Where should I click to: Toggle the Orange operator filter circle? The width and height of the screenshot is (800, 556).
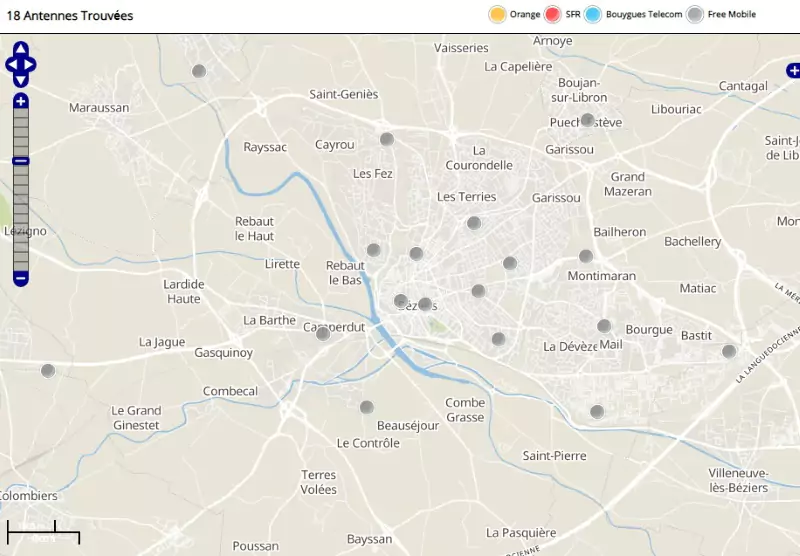coord(496,14)
